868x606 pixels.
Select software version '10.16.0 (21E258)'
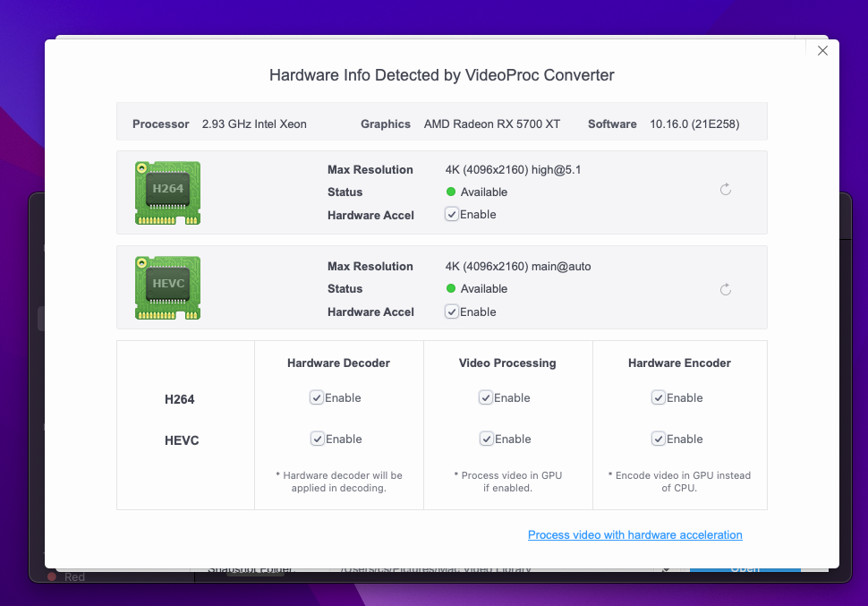point(694,124)
